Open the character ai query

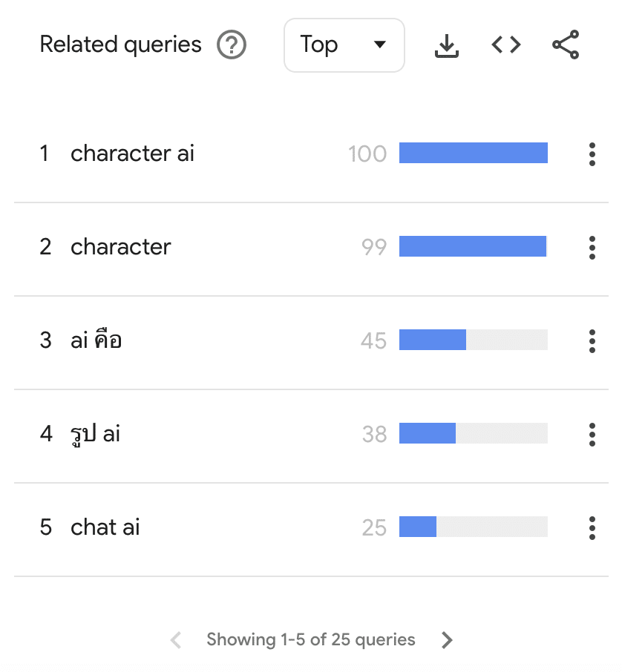pos(132,154)
